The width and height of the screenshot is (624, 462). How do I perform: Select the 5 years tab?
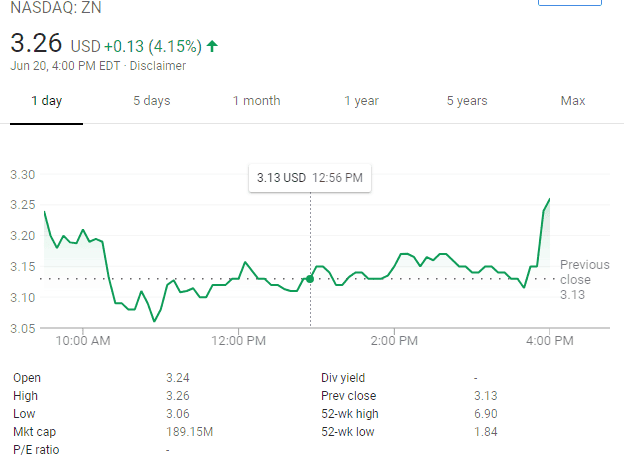466,101
